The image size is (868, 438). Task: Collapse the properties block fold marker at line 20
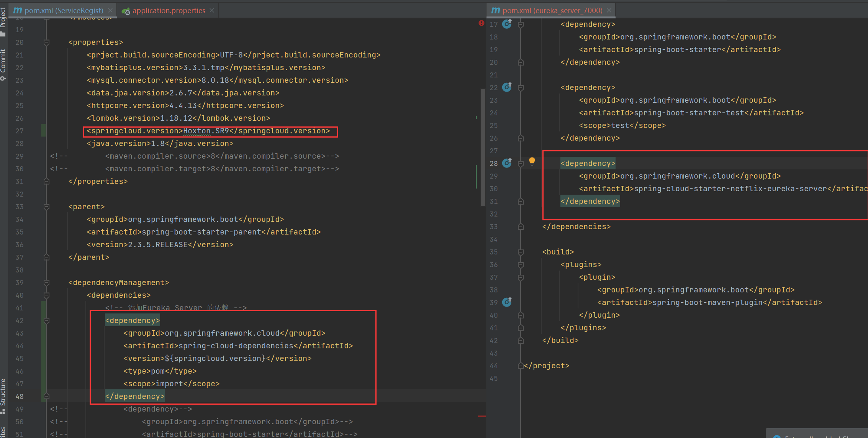point(46,42)
